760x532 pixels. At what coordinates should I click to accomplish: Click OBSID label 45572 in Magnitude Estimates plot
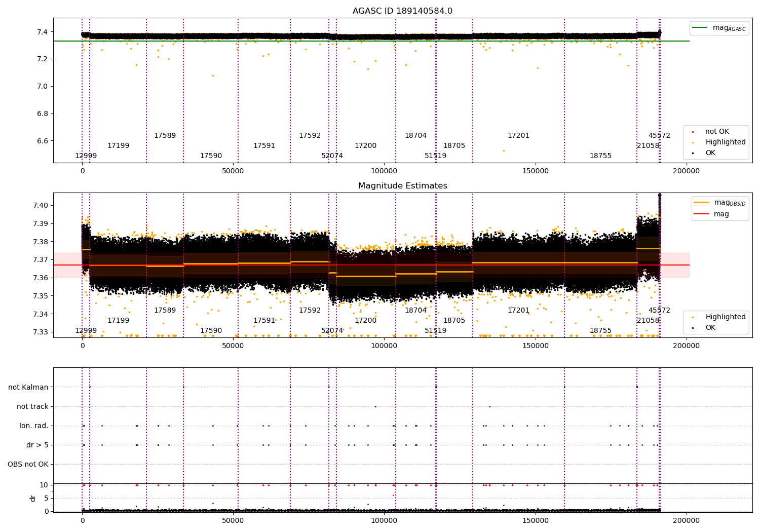[x=659, y=311]
